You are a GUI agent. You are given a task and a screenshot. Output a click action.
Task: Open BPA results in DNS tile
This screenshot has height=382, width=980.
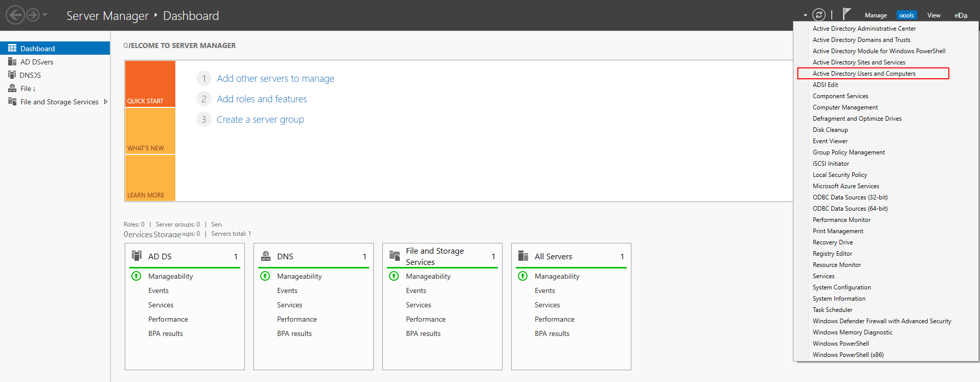point(294,333)
